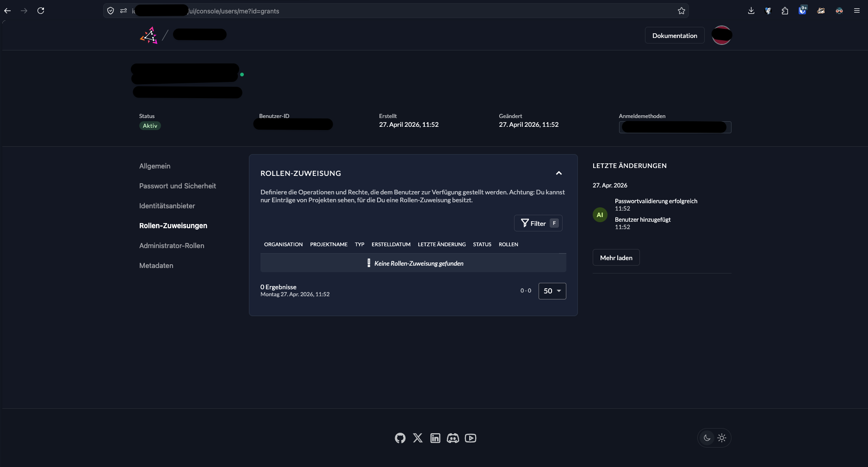Reload the page with refresh icon
The width and height of the screenshot is (868, 467).
point(41,11)
